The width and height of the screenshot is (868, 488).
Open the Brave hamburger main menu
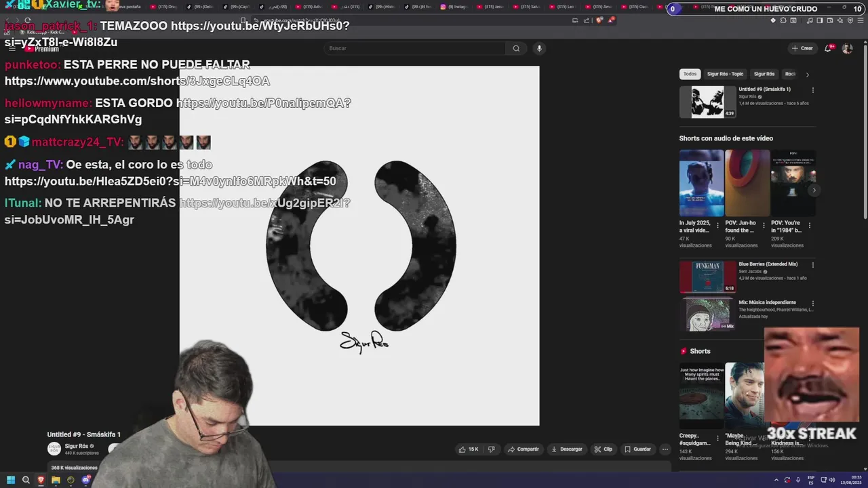pos(861,20)
